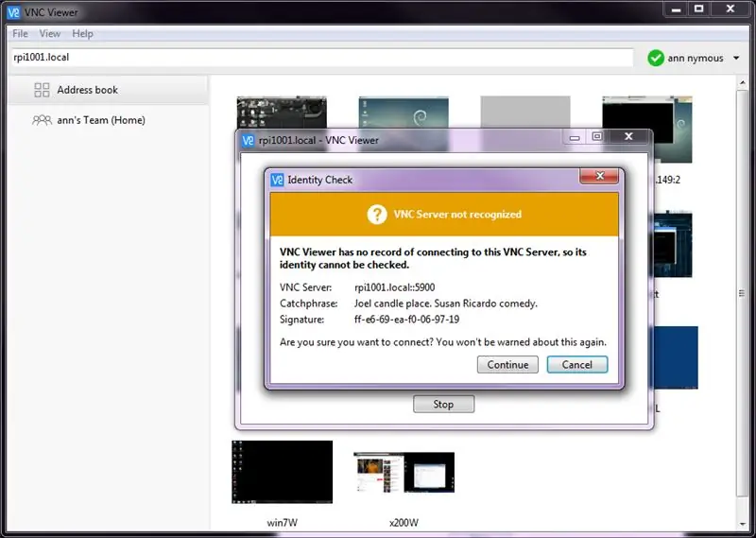
Task: Continue connecting to the unrecognized server
Action: (x=507, y=364)
